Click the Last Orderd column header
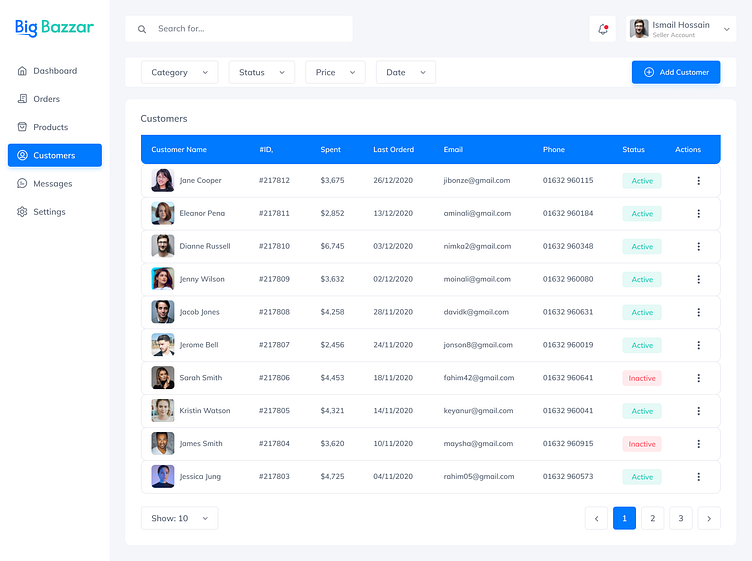752x561 pixels. click(393, 150)
